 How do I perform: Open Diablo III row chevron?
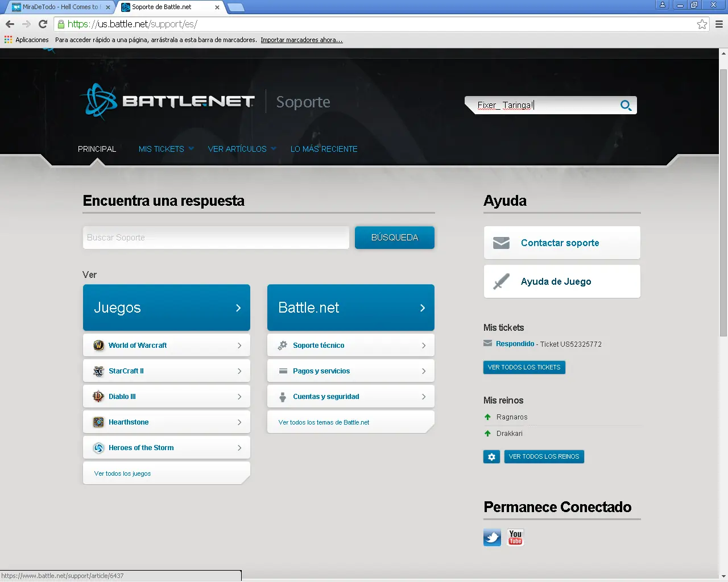click(239, 397)
